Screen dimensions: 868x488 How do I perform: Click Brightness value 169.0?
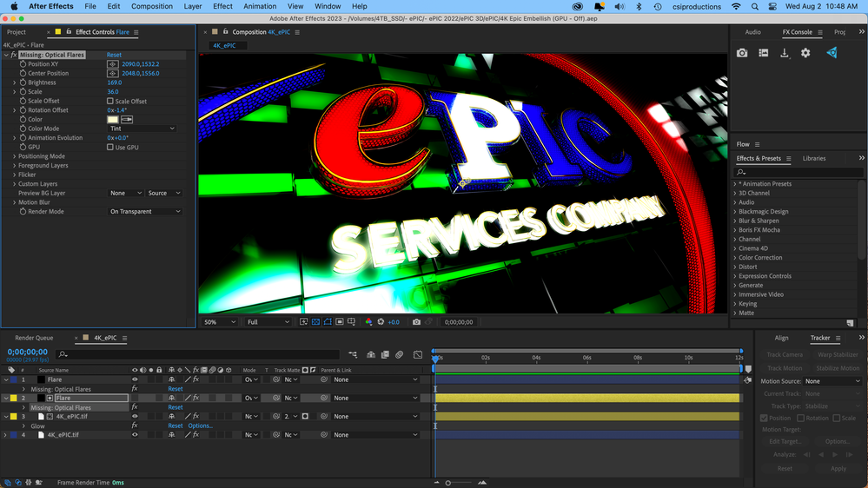coord(114,82)
